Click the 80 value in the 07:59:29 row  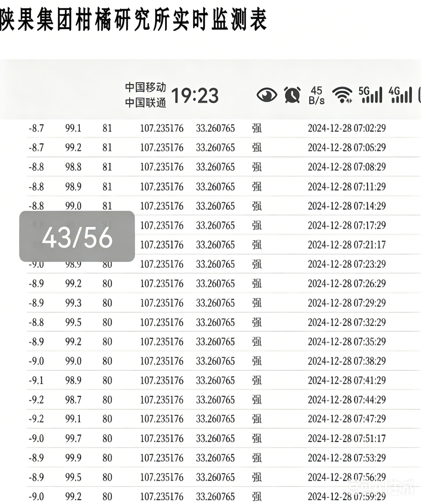107,497
